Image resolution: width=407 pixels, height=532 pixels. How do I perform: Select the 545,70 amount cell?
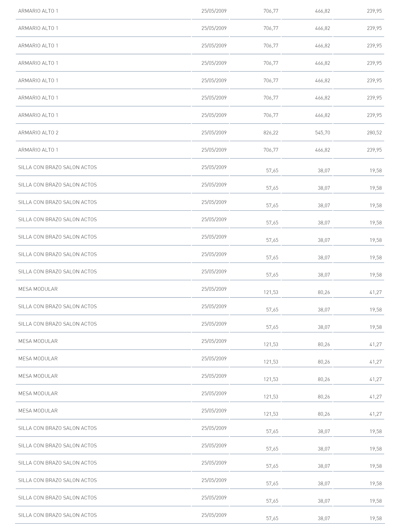(x=322, y=133)
